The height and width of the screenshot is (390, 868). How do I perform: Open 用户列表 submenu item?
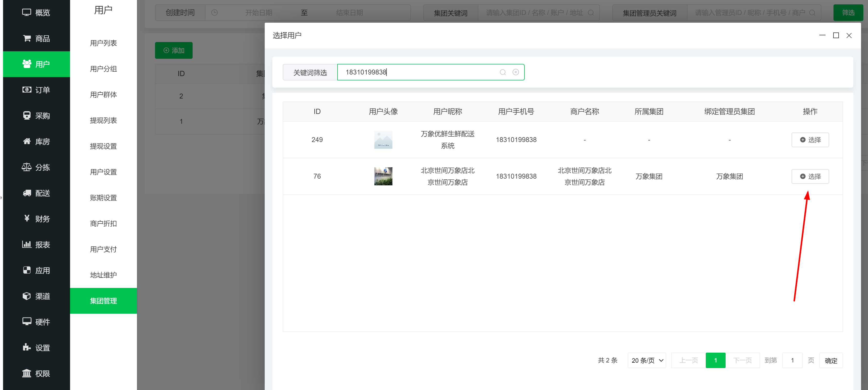point(103,43)
